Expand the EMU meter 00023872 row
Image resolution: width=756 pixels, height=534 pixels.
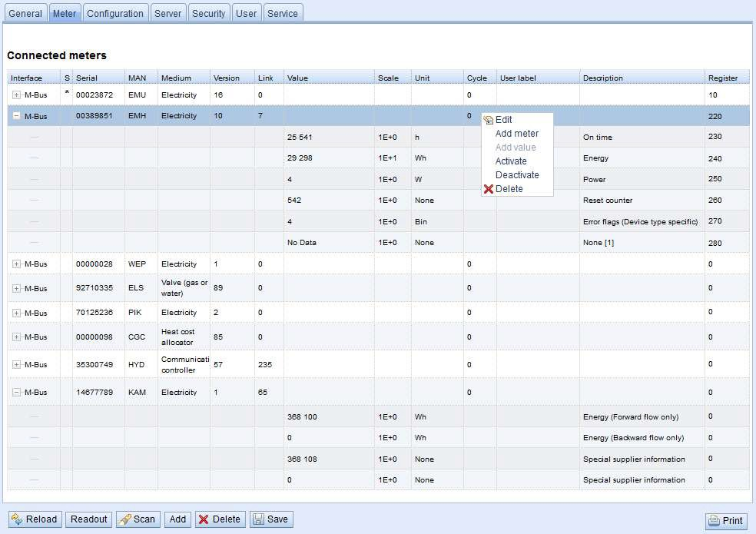[16, 95]
